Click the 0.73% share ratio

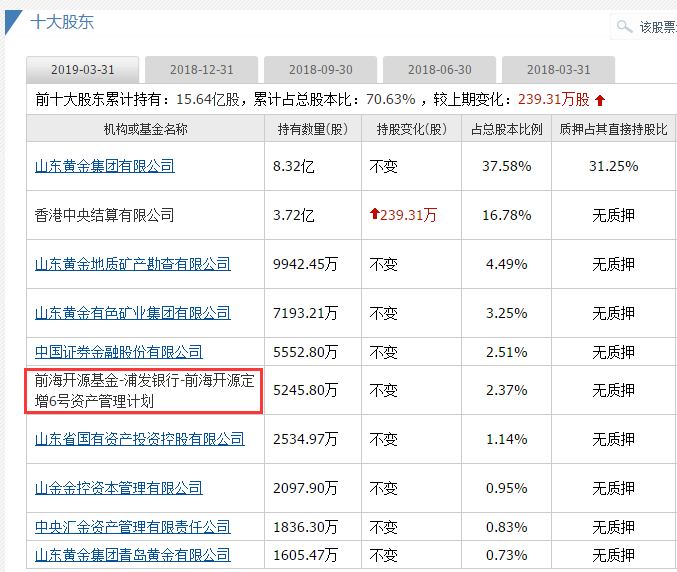pyautogui.click(x=506, y=555)
